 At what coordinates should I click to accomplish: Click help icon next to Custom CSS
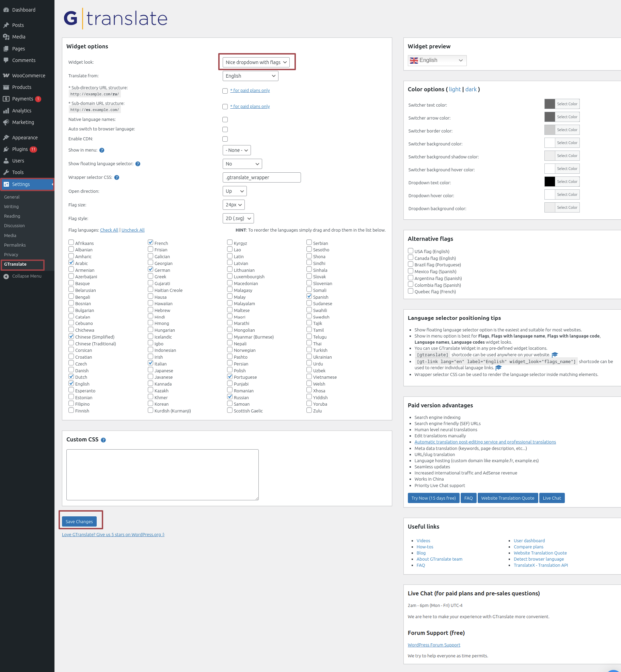point(103,440)
